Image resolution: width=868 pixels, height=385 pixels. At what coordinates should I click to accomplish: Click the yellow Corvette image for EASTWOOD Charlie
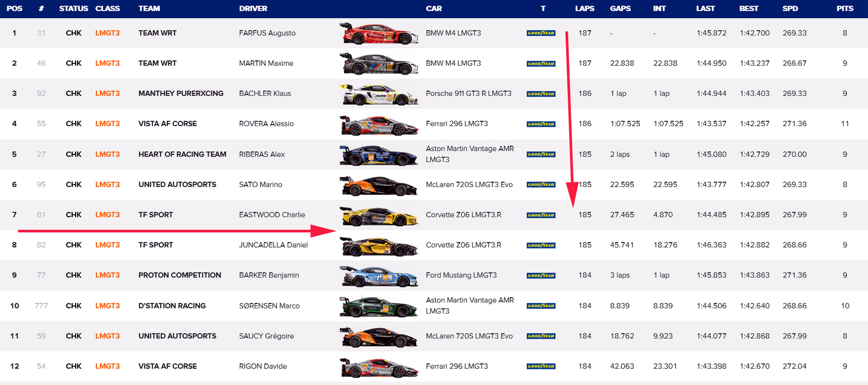(x=379, y=215)
